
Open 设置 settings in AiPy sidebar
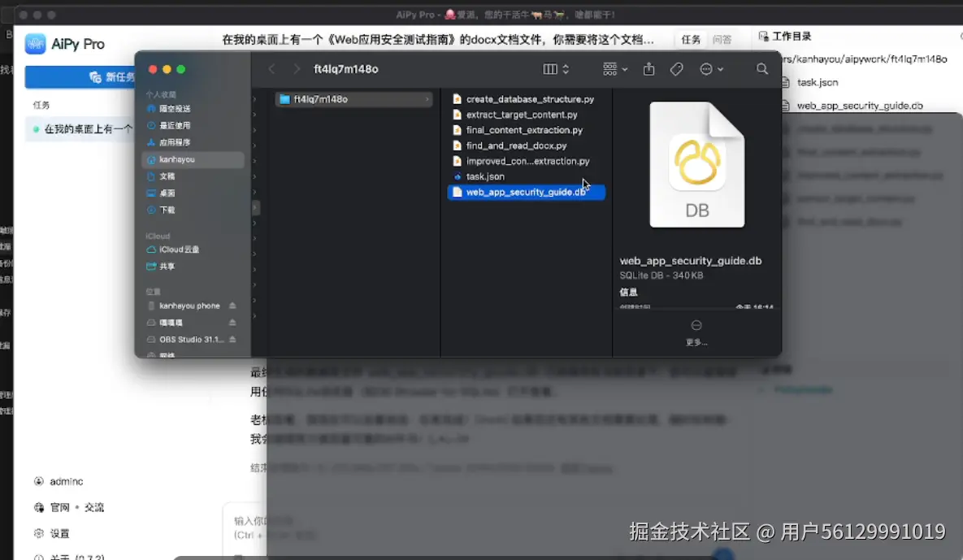click(x=52, y=534)
